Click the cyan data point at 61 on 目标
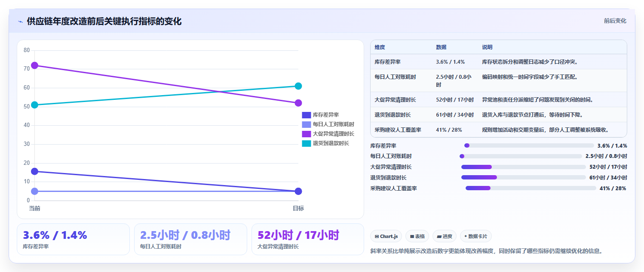This screenshot has width=644, height=272. pyautogui.click(x=298, y=86)
